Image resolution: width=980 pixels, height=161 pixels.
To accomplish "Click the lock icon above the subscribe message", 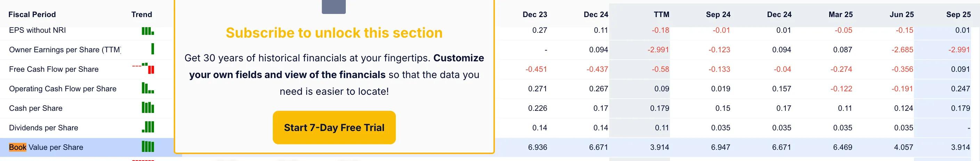I will pyautogui.click(x=334, y=7).
